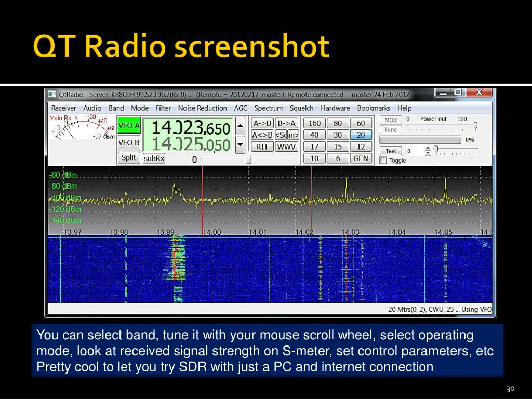
Task: Step frequency up with arrow button
Action: (240, 126)
